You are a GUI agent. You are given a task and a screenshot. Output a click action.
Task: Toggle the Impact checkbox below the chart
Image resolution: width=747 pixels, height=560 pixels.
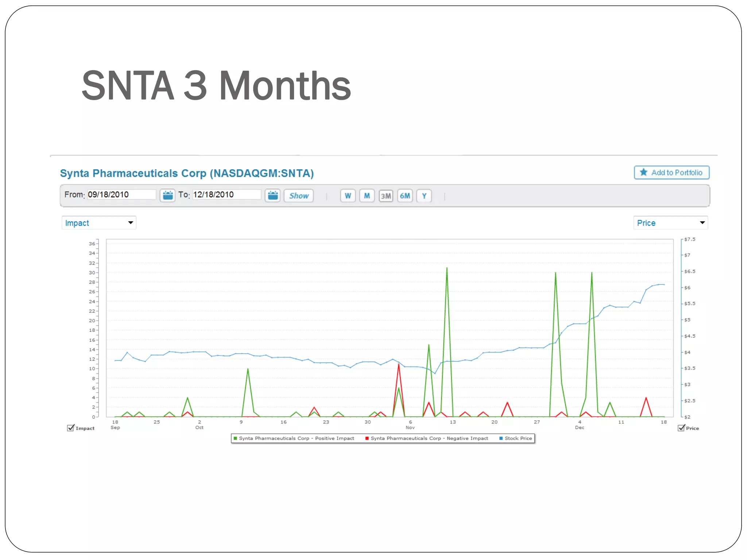coord(71,428)
